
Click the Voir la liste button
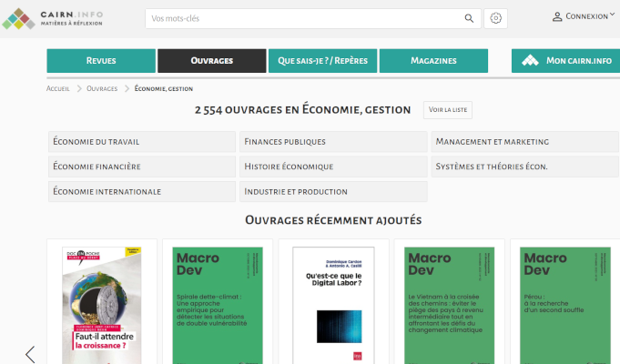click(448, 110)
